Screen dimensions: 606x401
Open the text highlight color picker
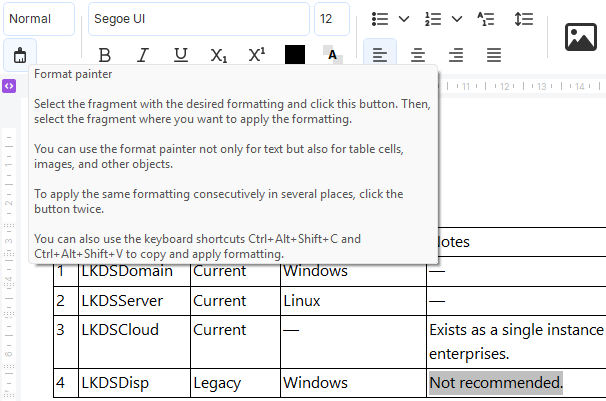point(332,54)
